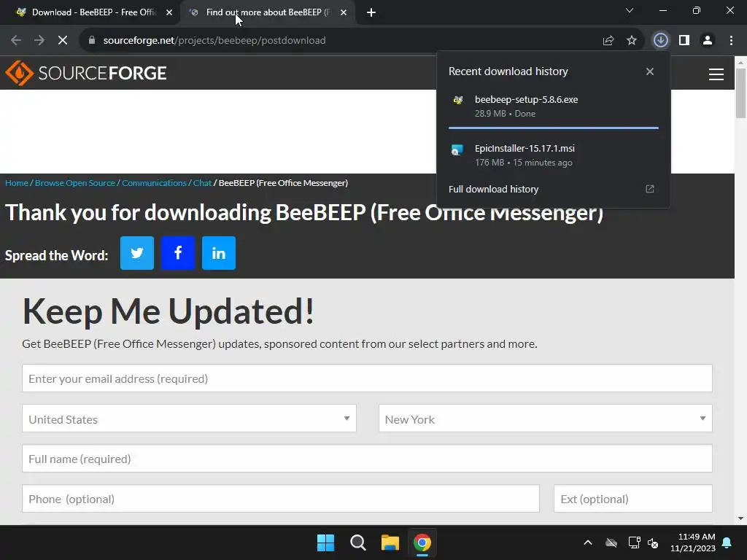Viewport: 747px width, 560px height.
Task: Expand the United States country dropdown
Action: point(189,419)
